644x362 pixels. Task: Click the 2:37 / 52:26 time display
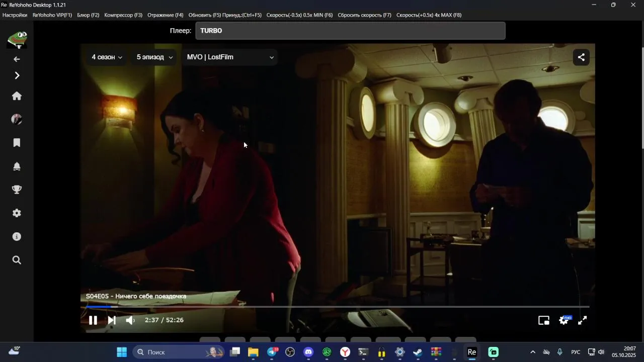pos(164,320)
